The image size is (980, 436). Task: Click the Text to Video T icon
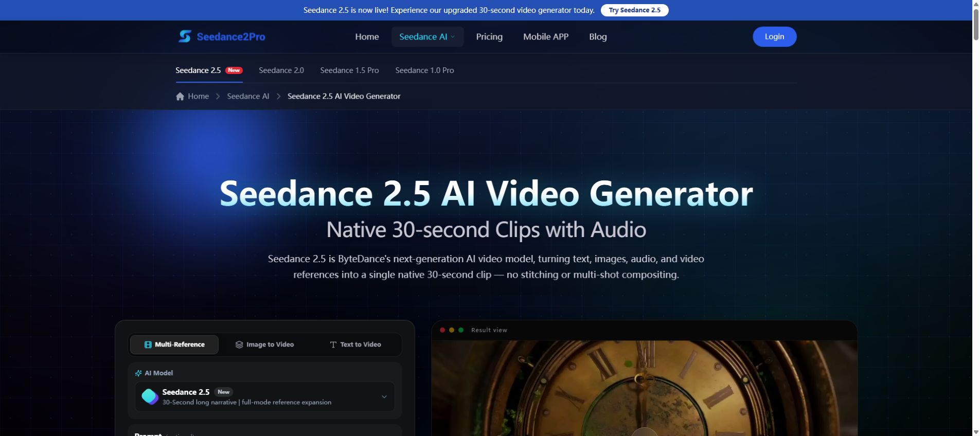pos(333,344)
